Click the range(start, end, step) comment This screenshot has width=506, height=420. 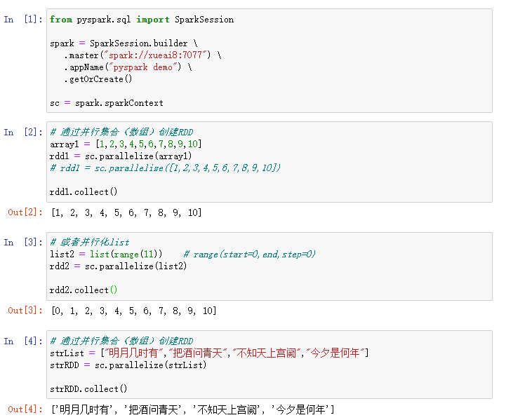(249, 254)
